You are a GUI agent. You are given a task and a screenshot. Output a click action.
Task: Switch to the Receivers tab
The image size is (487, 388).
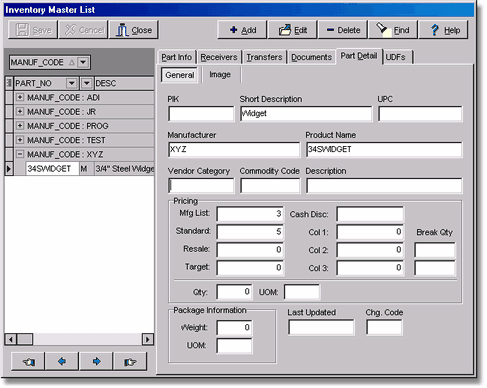(219, 57)
